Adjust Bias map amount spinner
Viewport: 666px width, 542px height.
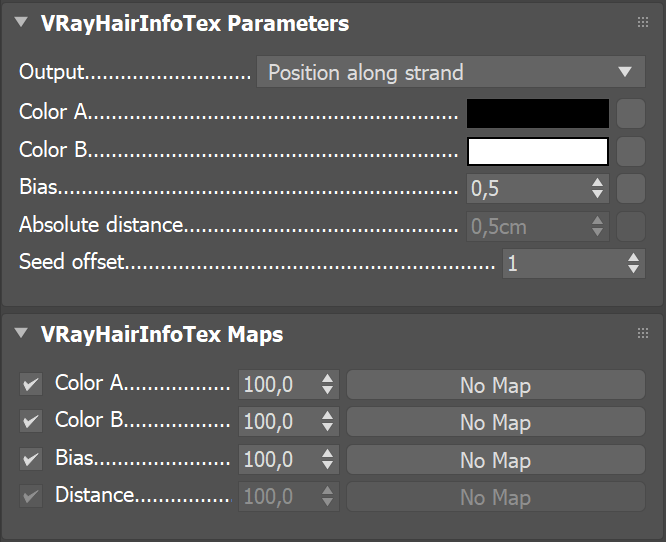pos(327,459)
